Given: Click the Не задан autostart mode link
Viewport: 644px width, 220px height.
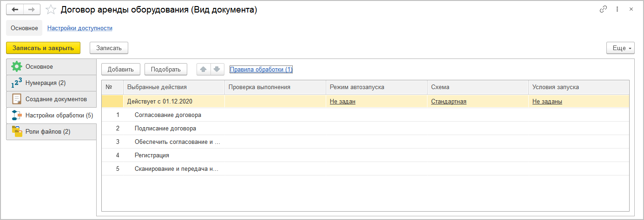Looking at the screenshot, I should 342,102.
